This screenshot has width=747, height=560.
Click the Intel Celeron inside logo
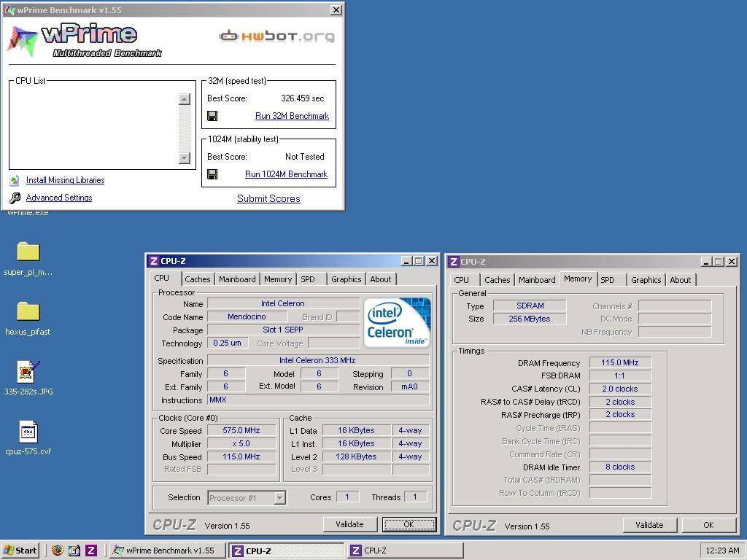(397, 322)
